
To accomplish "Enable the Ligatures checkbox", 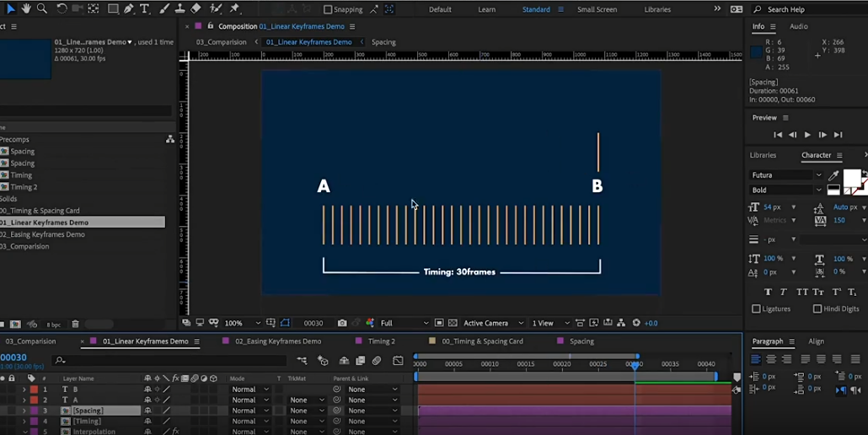I will [756, 309].
